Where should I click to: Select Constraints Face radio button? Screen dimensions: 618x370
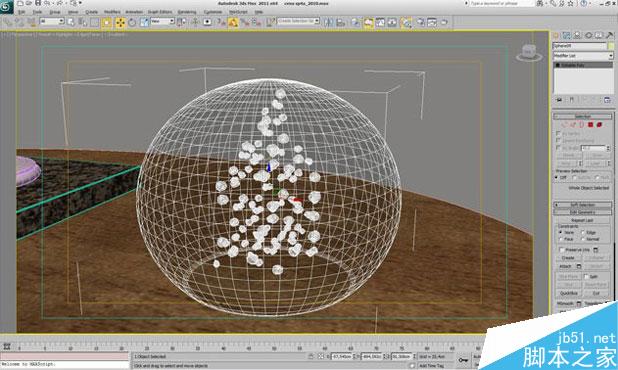561,239
